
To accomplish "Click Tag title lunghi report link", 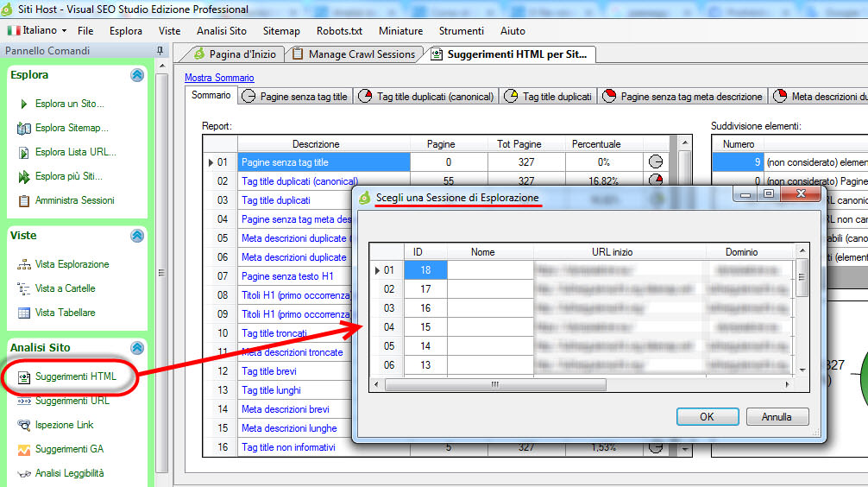I will point(271,390).
